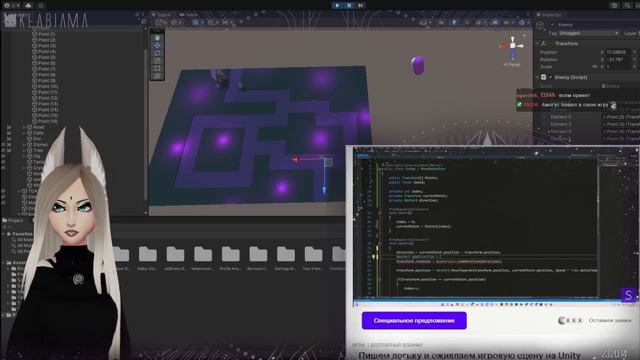Open the Profile Analyzer folder in Project
640x360 pixels.
[231, 257]
